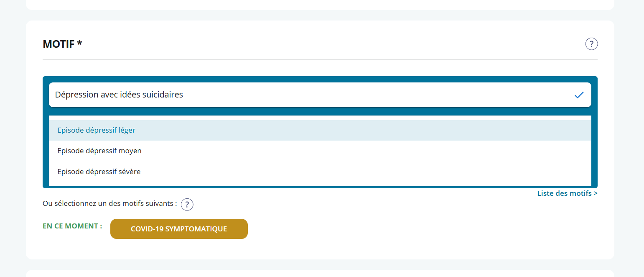Click the divider line under the MOTIF heading
Viewport: 644px width, 277px height.
point(320,59)
